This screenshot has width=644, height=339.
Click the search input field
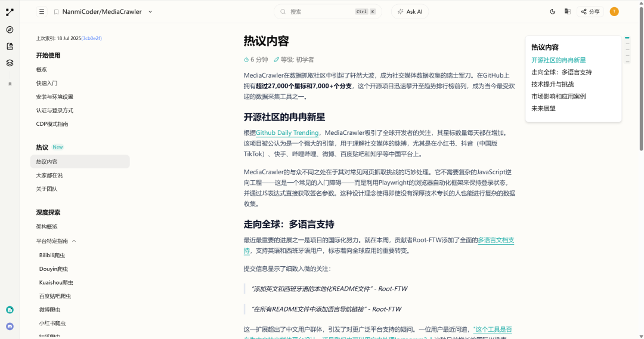tap(328, 11)
